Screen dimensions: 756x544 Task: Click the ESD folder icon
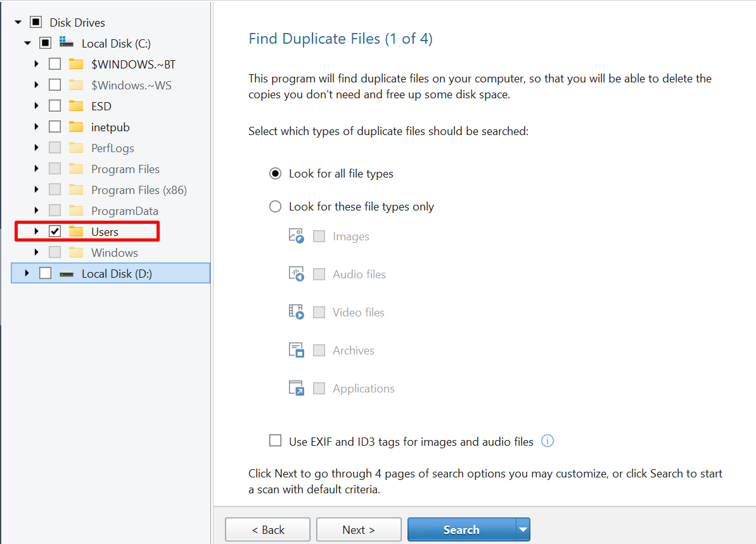76,106
